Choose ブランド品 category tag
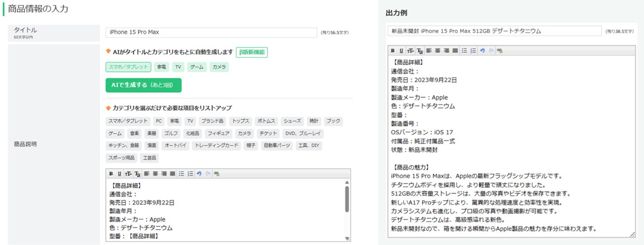The image size is (644, 245). click(213, 121)
